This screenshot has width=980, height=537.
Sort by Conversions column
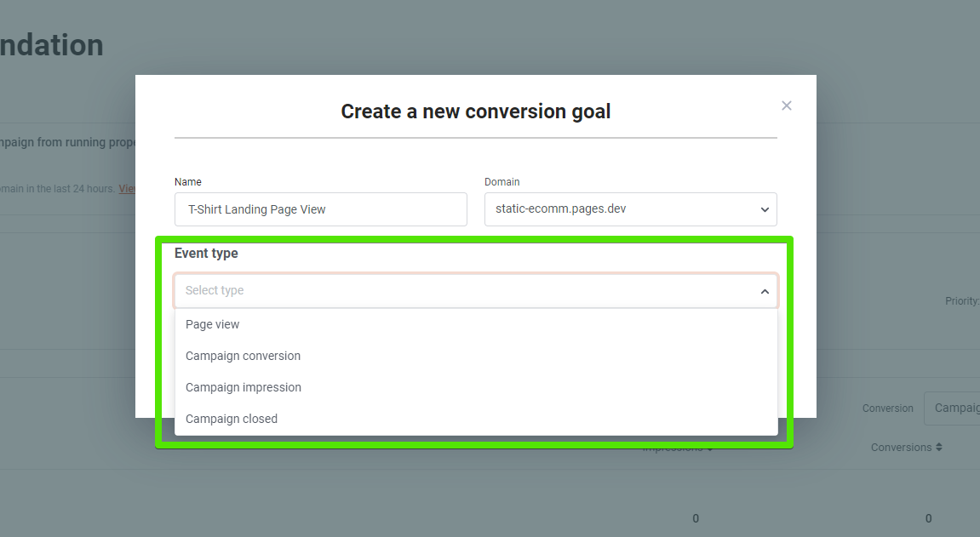(x=906, y=447)
